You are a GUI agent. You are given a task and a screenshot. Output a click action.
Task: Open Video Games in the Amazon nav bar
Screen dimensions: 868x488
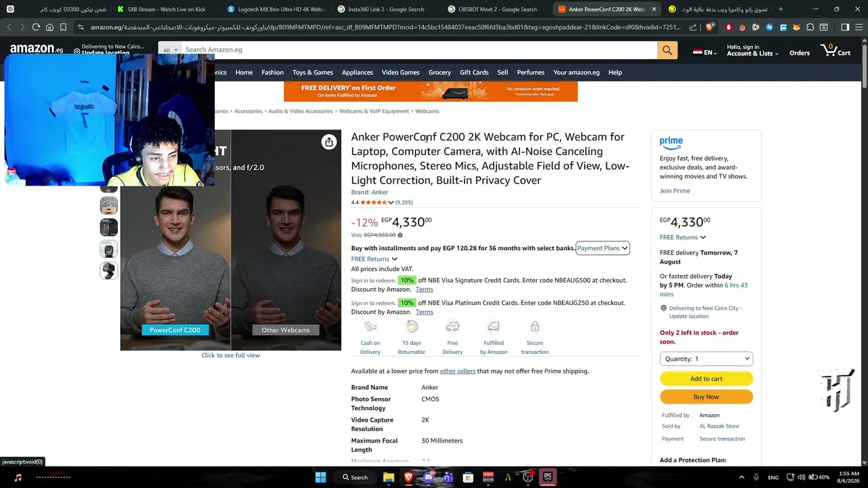(400, 73)
